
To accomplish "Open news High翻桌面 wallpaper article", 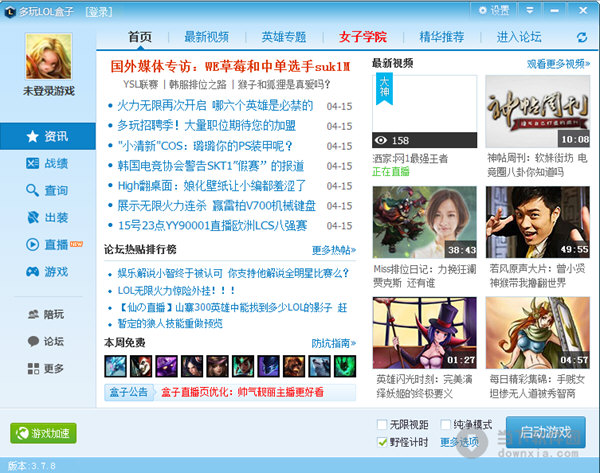I will click(211, 186).
